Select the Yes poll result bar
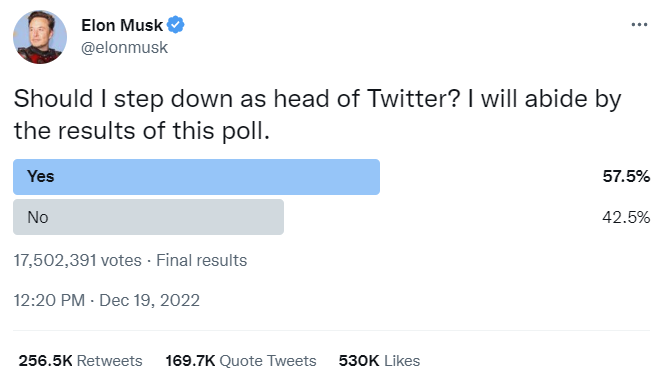This screenshot has width=656, height=380. [196, 177]
